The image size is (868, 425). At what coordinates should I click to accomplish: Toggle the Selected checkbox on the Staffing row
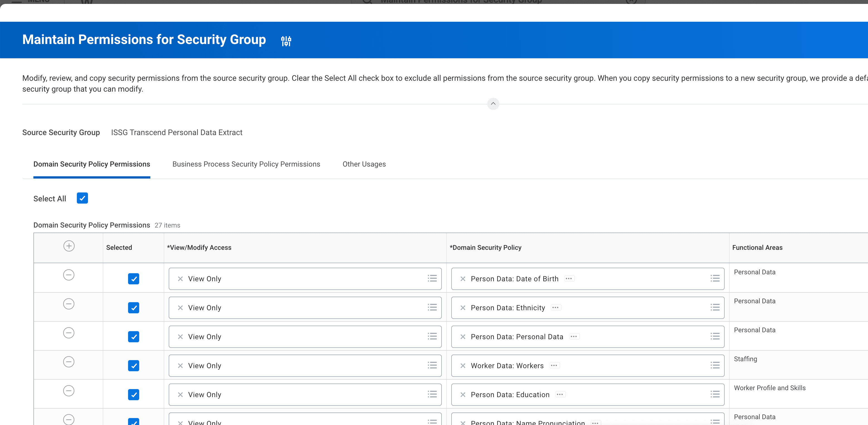pos(133,366)
